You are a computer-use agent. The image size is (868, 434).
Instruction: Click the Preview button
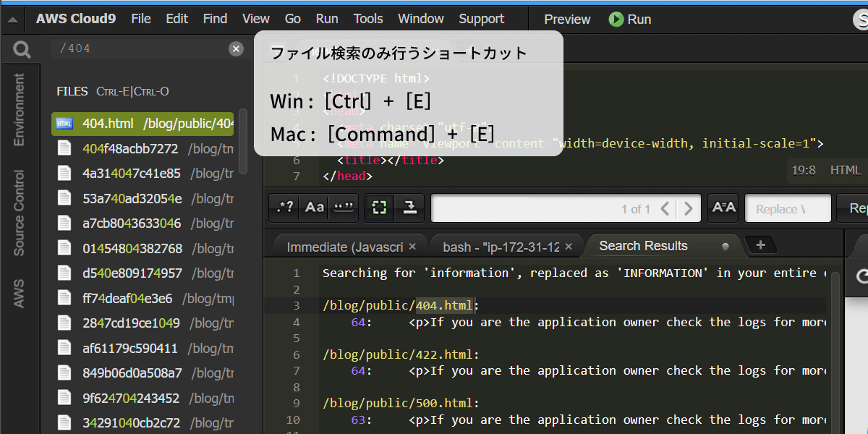(x=567, y=20)
